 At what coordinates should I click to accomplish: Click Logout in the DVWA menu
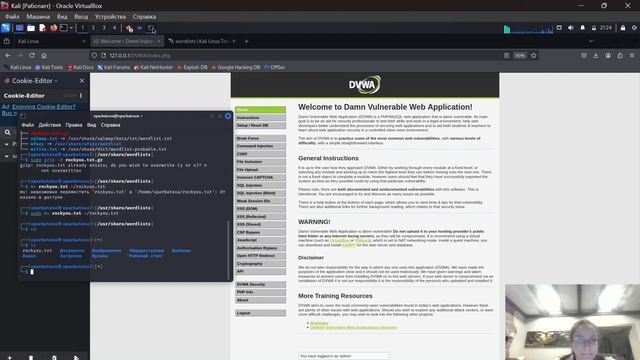[x=260, y=313]
